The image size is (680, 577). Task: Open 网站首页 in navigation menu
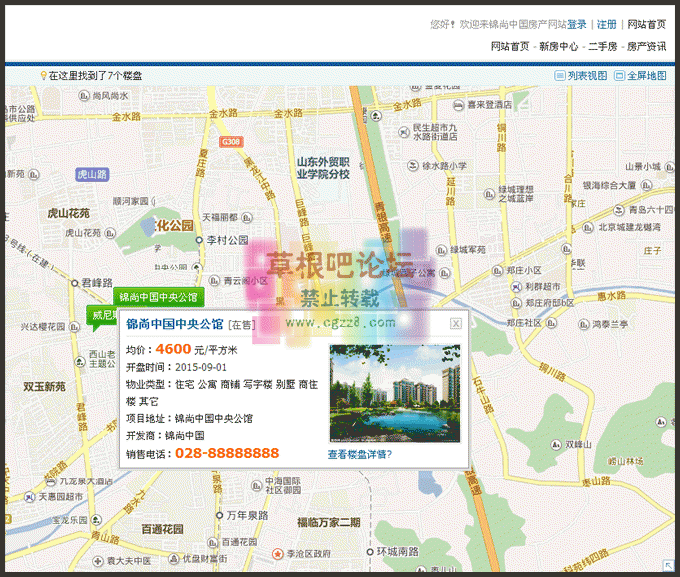510,46
